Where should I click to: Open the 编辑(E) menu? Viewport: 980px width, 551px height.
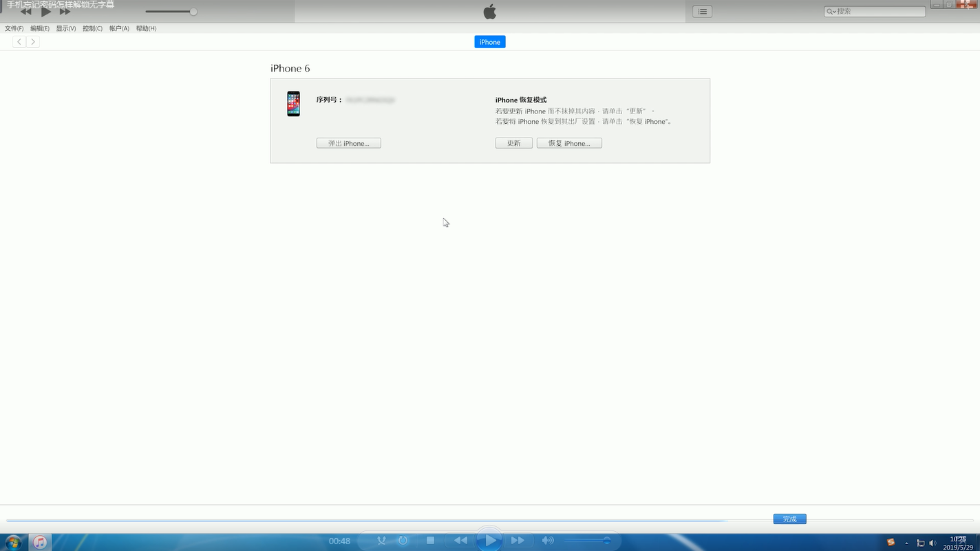click(x=40, y=28)
